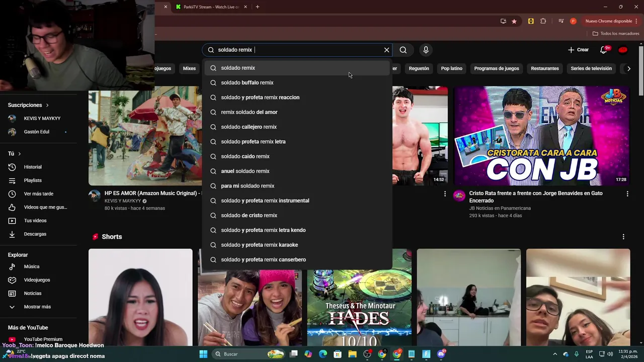The image size is (644, 362).
Task: Open more options for Cristo Rata video
Action: pos(627,194)
